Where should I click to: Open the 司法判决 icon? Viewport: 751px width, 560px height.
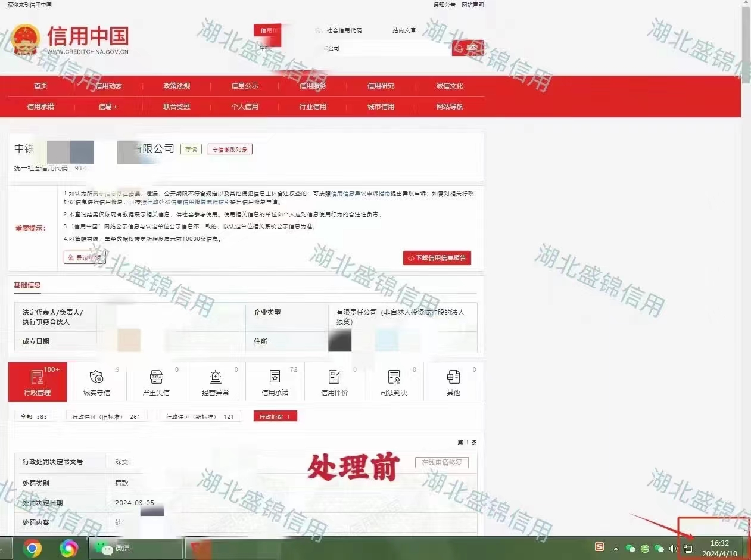(394, 382)
